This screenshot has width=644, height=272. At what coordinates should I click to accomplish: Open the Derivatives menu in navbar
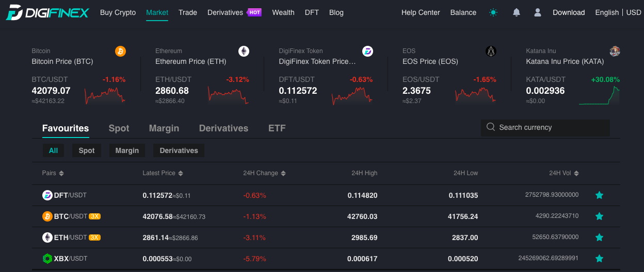coord(234,12)
